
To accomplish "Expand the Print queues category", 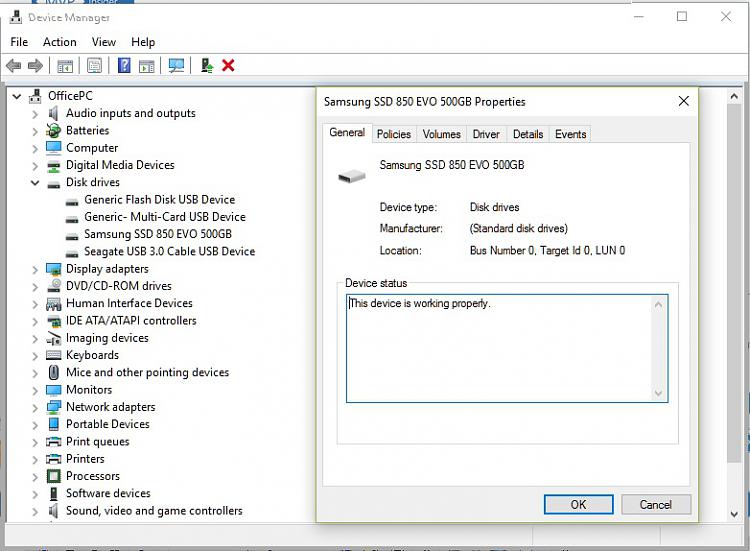I will (35, 442).
